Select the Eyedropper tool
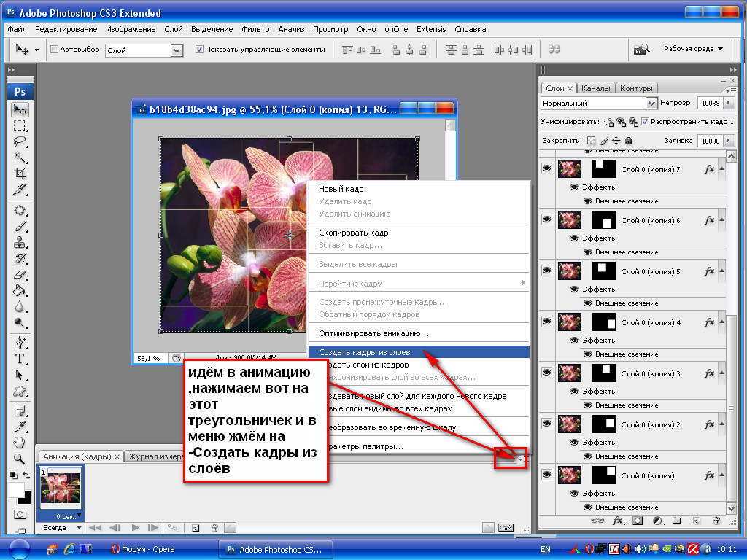The image size is (747, 560). 20,427
